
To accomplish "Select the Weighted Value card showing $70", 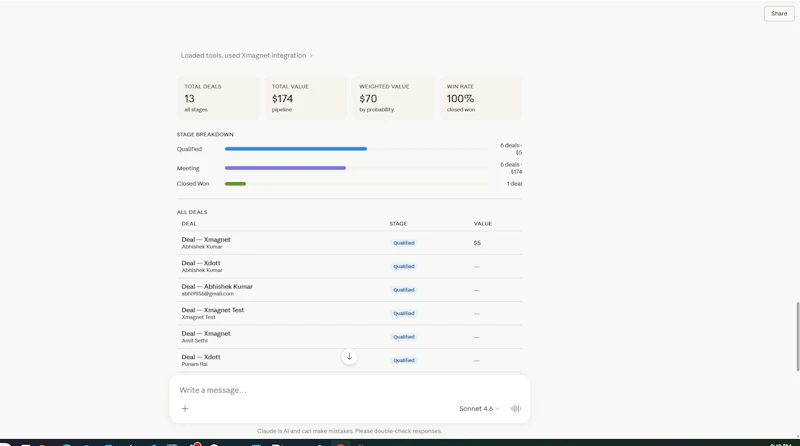I will [x=393, y=98].
